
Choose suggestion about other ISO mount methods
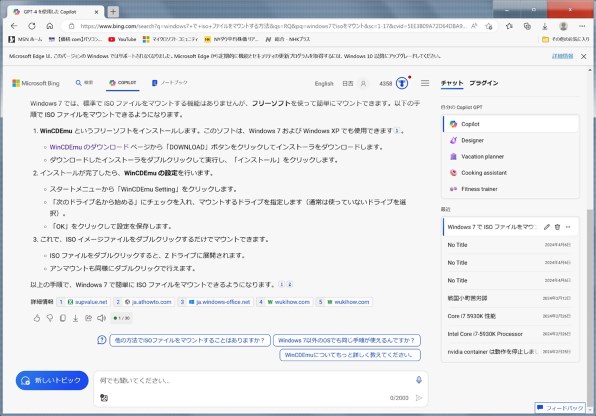pyautogui.click(x=190, y=340)
